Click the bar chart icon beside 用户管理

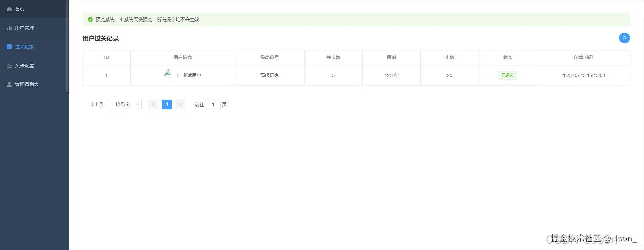9,28
